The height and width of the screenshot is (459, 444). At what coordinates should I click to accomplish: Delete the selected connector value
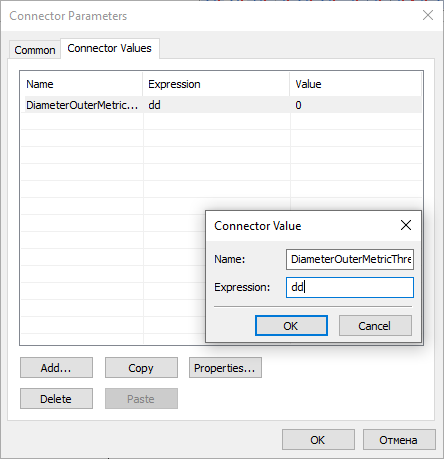[56, 398]
